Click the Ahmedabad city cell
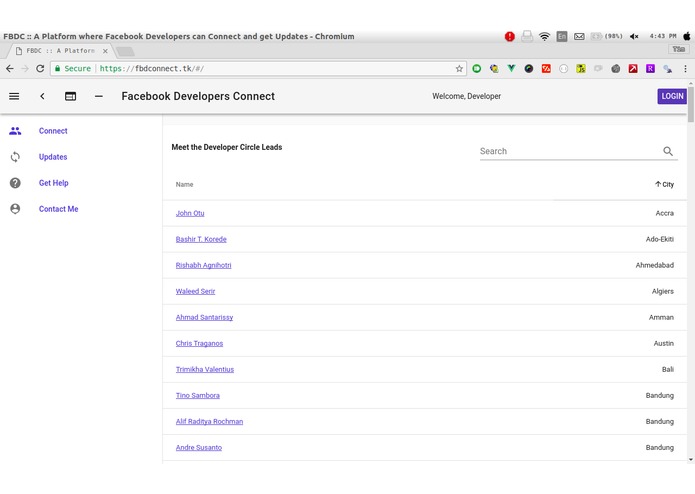The width and height of the screenshot is (695, 494). click(655, 265)
